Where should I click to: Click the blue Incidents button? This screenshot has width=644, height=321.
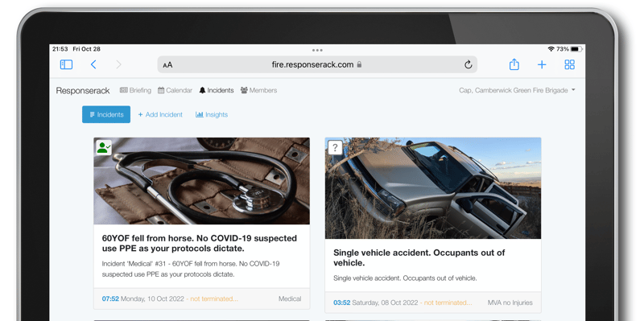(106, 114)
